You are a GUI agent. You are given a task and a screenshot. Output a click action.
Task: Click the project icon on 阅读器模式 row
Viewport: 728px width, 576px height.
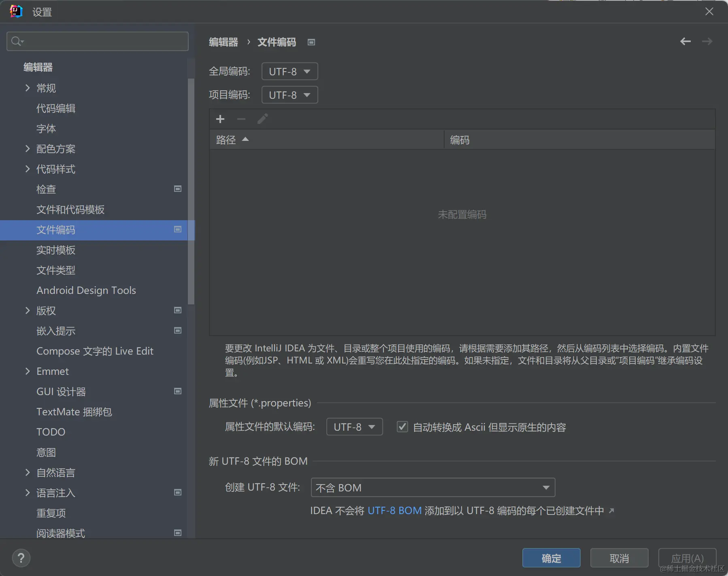[x=178, y=533]
